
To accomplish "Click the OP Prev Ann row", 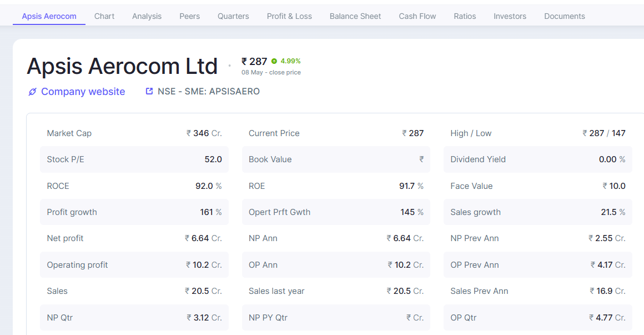I will [x=537, y=264].
